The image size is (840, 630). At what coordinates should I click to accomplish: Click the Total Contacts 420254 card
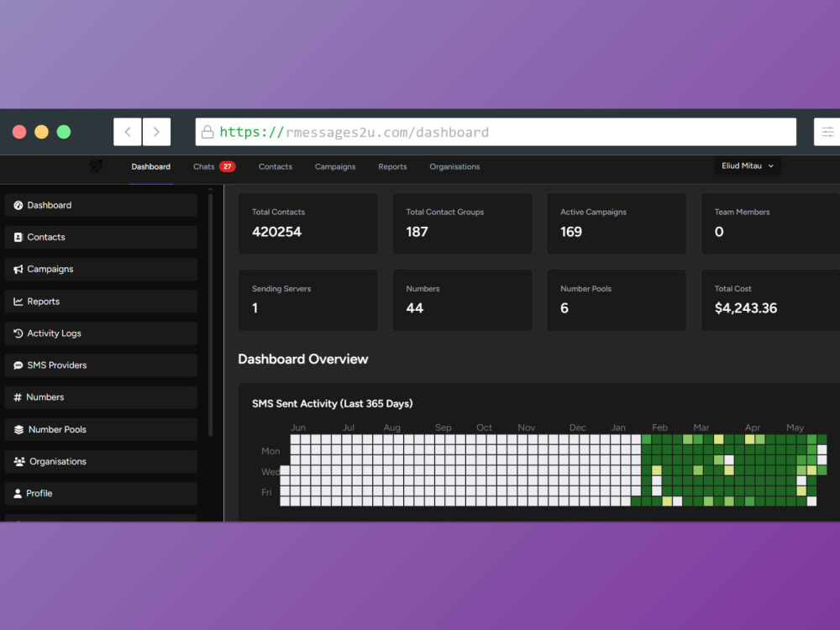(308, 223)
